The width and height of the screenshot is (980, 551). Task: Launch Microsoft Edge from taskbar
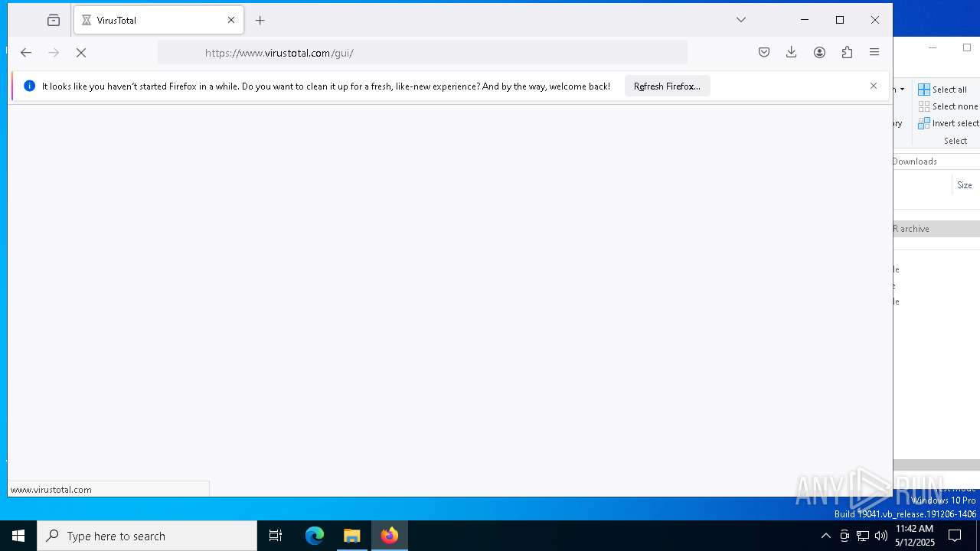pyautogui.click(x=315, y=536)
